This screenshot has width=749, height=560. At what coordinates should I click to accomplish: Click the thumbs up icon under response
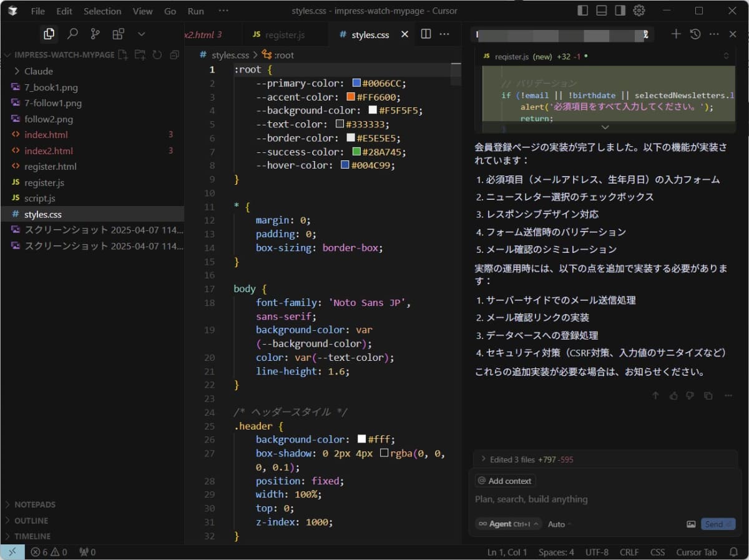(x=673, y=395)
